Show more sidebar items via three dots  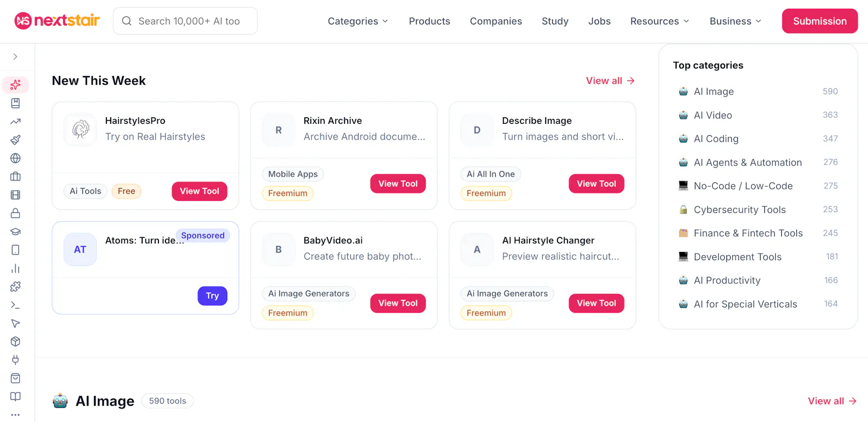(x=16, y=414)
